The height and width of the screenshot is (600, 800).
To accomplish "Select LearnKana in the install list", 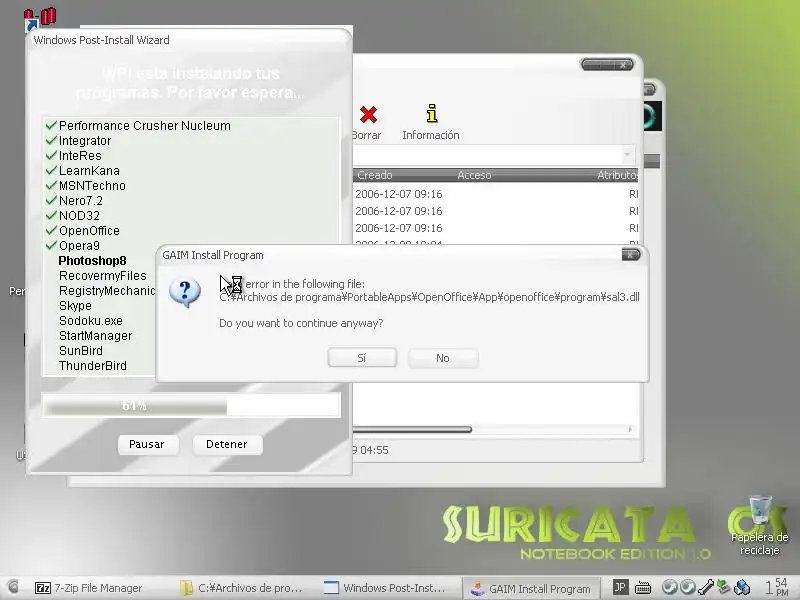I will [89, 170].
